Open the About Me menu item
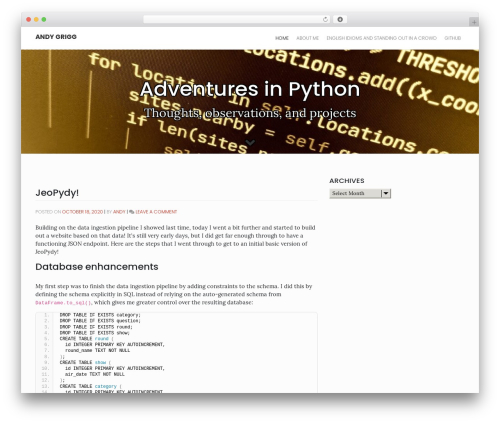Viewport: 500px width, 423px height. coord(307,38)
